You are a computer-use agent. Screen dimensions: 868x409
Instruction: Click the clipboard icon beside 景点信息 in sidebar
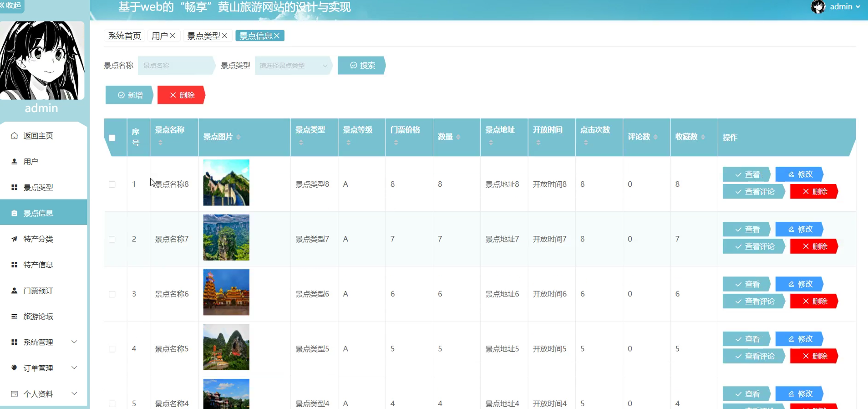click(14, 213)
